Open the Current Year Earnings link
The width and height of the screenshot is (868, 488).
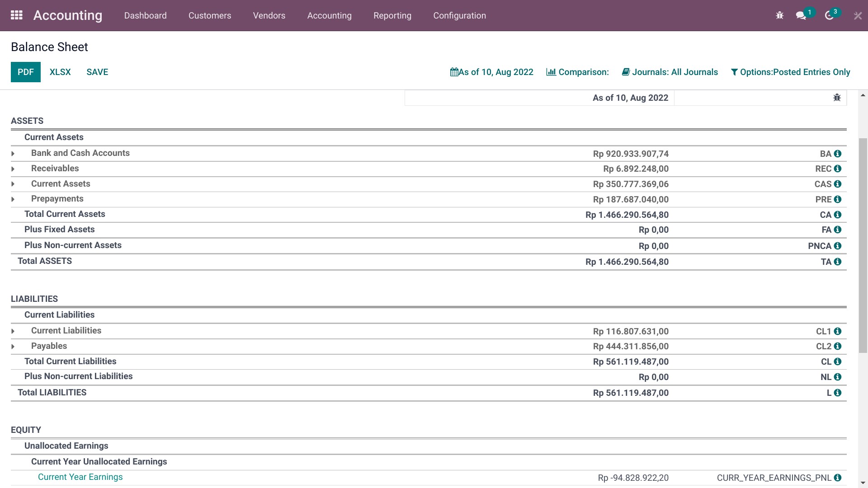(x=80, y=477)
